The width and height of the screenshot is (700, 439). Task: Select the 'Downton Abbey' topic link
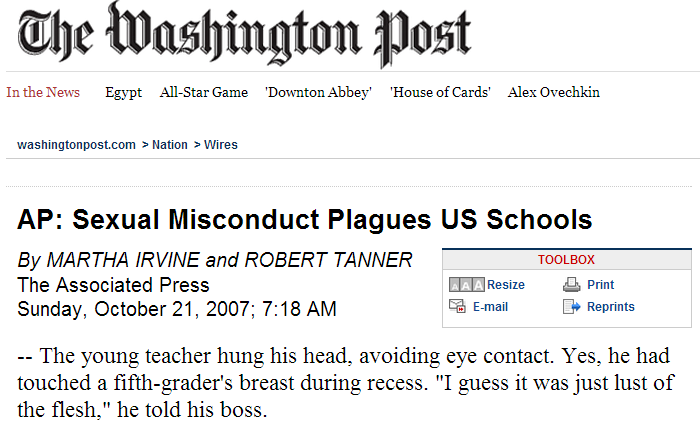(318, 92)
